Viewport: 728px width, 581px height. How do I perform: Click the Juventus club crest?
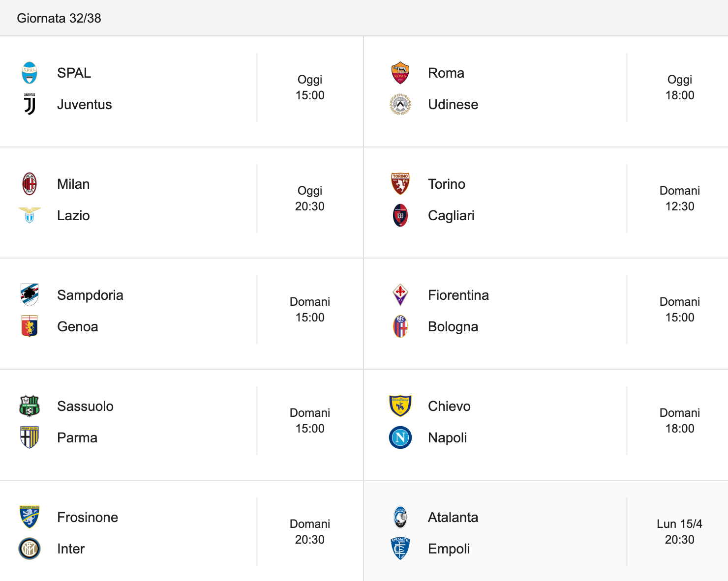click(x=30, y=104)
